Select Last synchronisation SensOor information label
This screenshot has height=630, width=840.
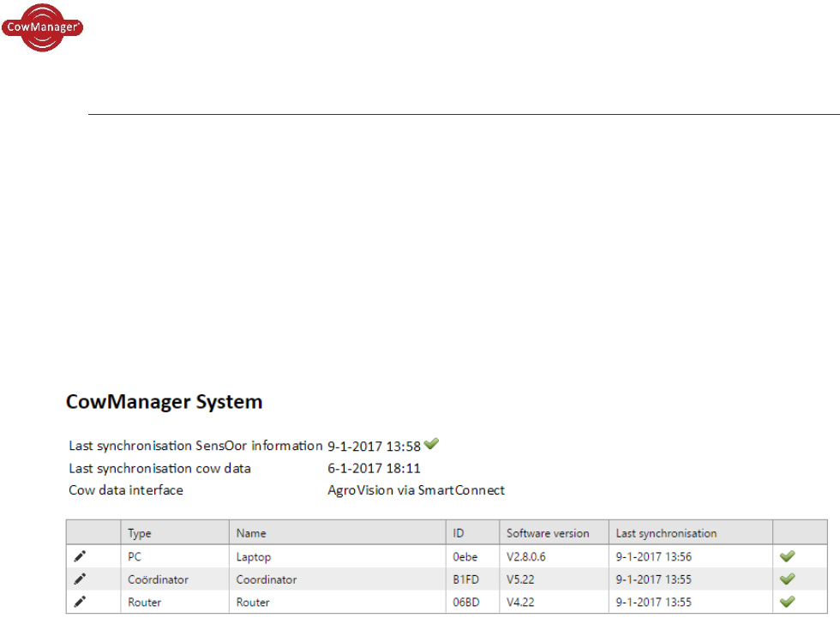[195, 446]
